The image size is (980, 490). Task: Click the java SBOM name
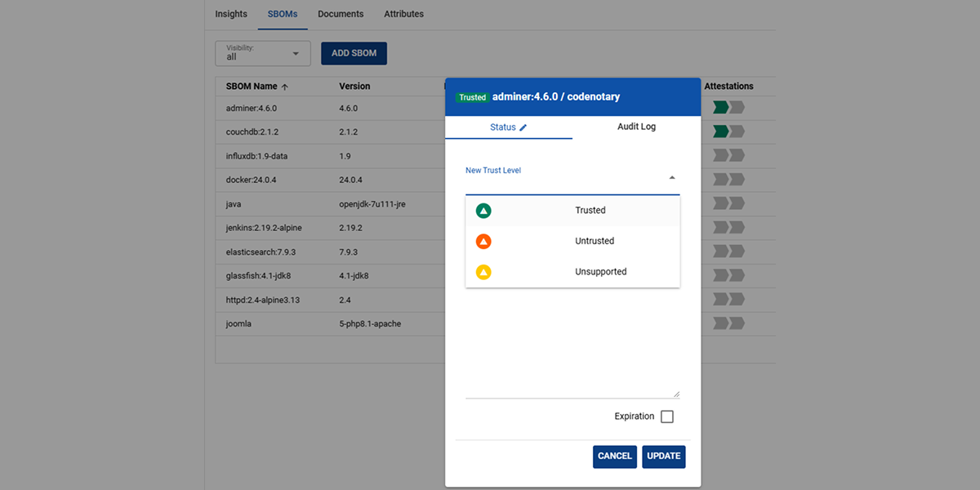point(234,204)
